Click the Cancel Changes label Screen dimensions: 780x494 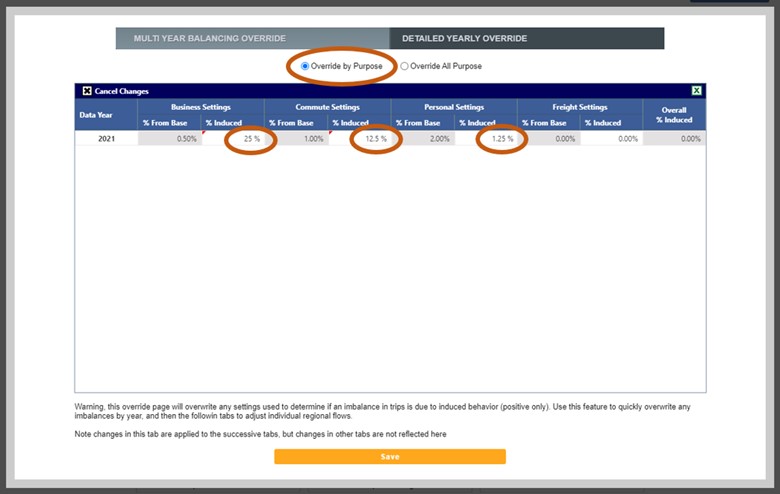[x=121, y=91]
